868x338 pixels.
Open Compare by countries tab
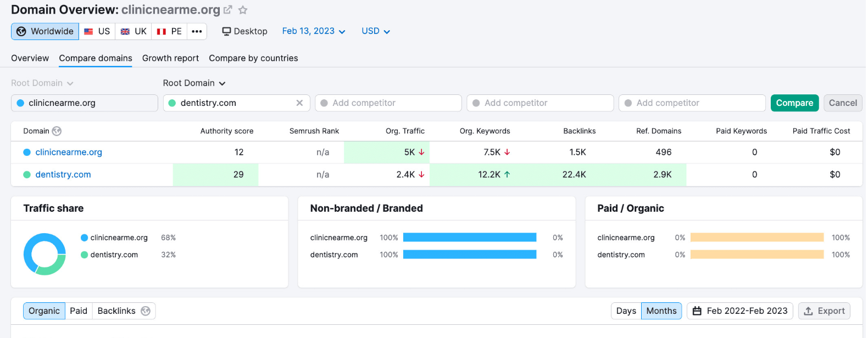pyautogui.click(x=253, y=58)
